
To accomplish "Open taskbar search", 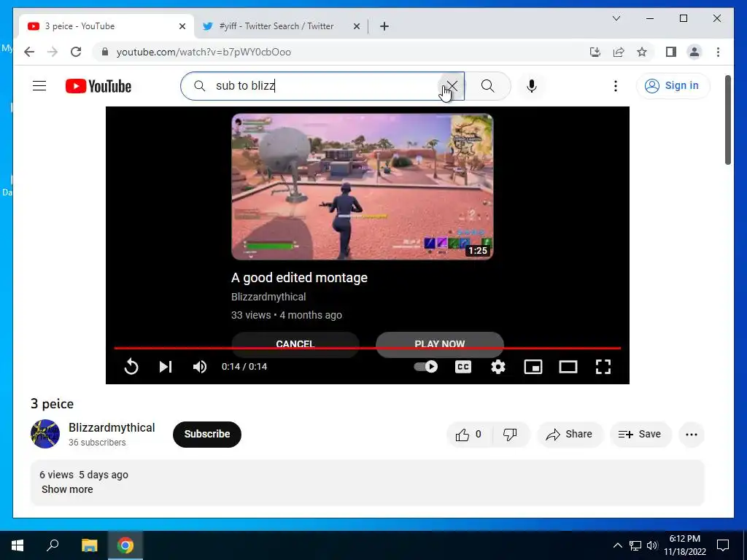I will click(x=53, y=545).
